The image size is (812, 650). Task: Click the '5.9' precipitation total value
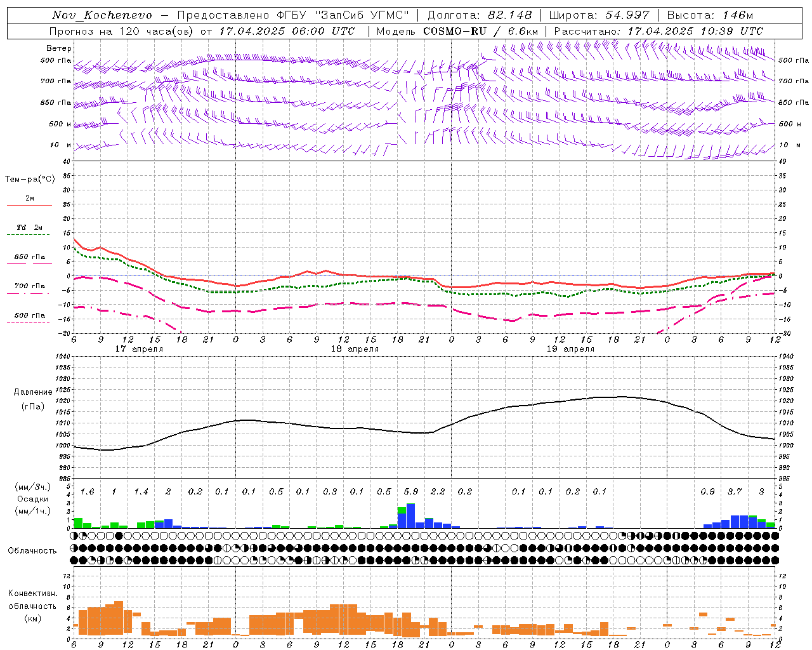tap(411, 491)
